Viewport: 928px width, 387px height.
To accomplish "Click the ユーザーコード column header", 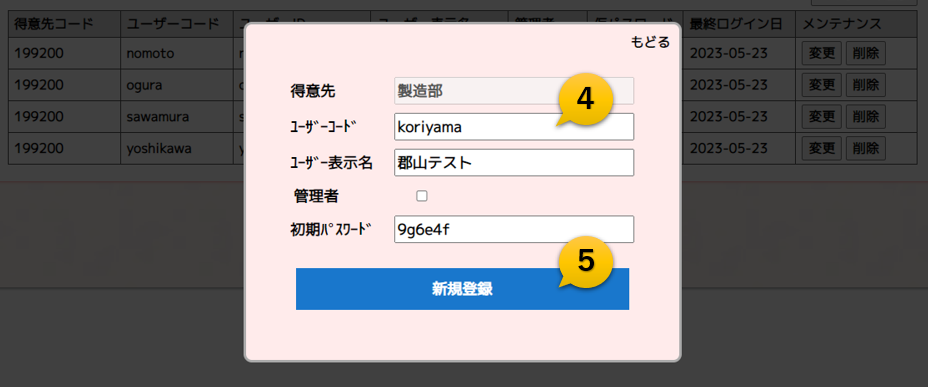I will 177,24.
